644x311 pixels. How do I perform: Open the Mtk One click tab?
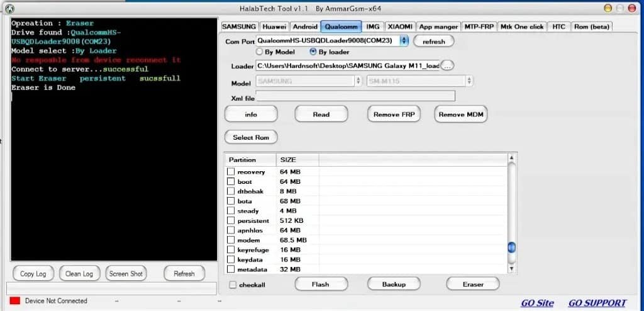tap(522, 26)
